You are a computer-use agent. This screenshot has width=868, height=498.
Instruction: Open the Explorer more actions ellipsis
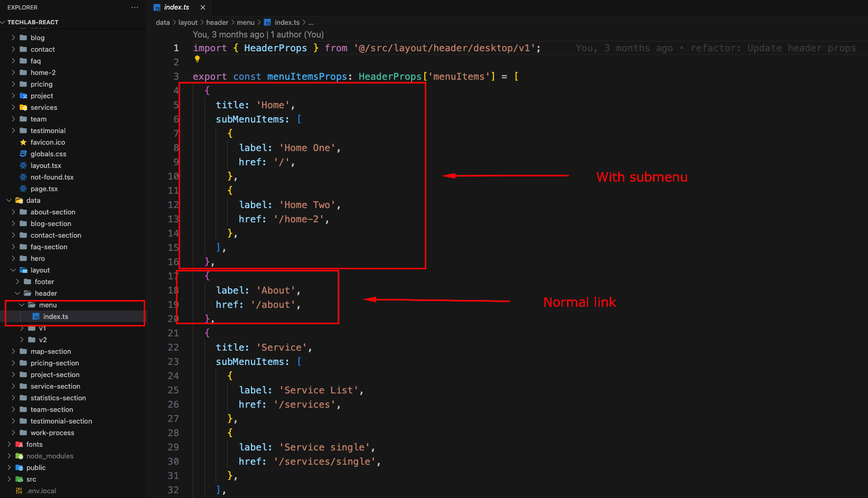pyautogui.click(x=135, y=7)
